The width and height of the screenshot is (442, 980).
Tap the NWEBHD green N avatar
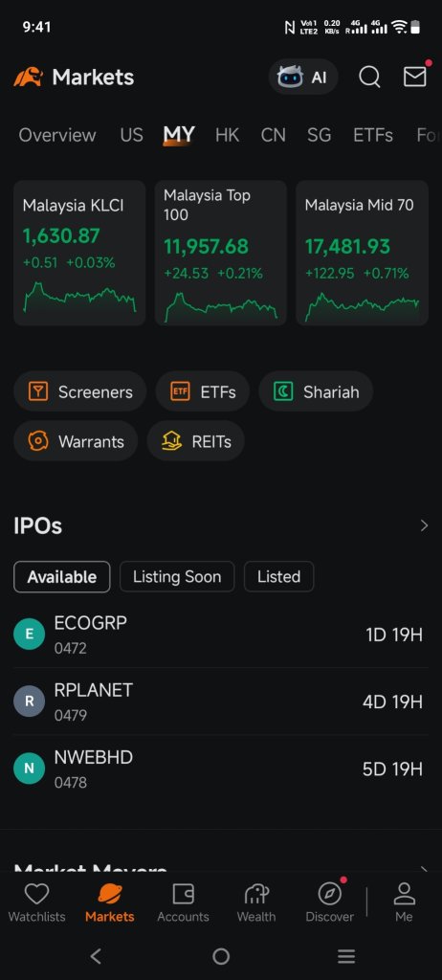pyautogui.click(x=30, y=768)
